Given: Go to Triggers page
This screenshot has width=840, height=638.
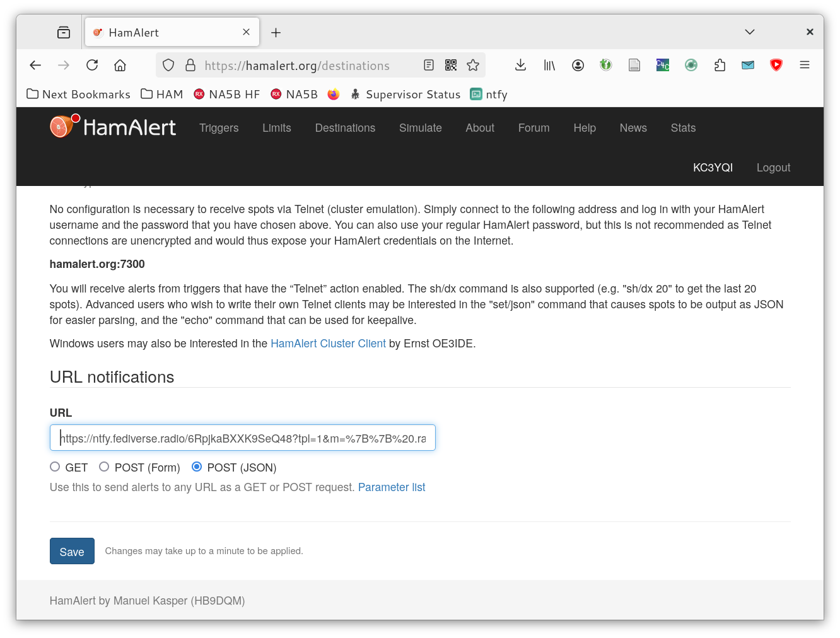Looking at the screenshot, I should 219,128.
